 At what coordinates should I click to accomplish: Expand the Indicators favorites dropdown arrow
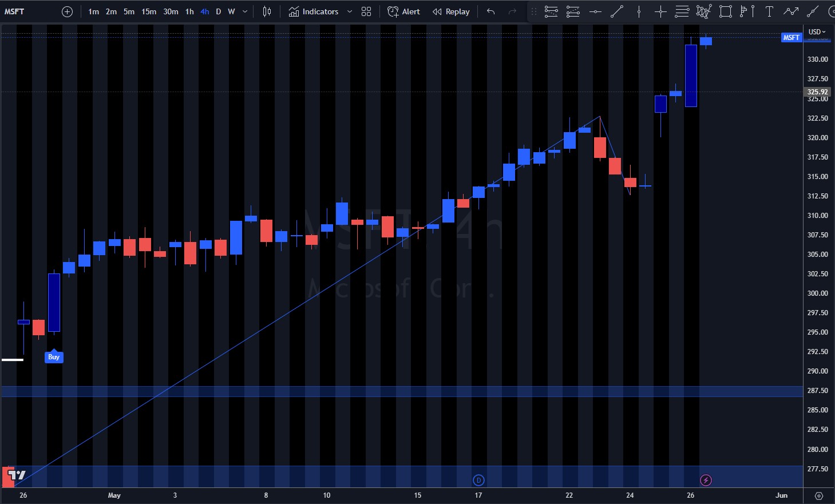pyautogui.click(x=350, y=11)
